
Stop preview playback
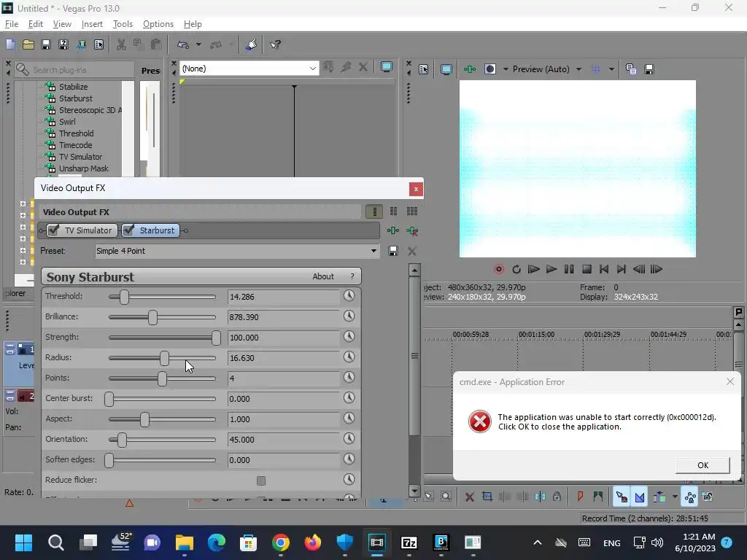pyautogui.click(x=587, y=269)
